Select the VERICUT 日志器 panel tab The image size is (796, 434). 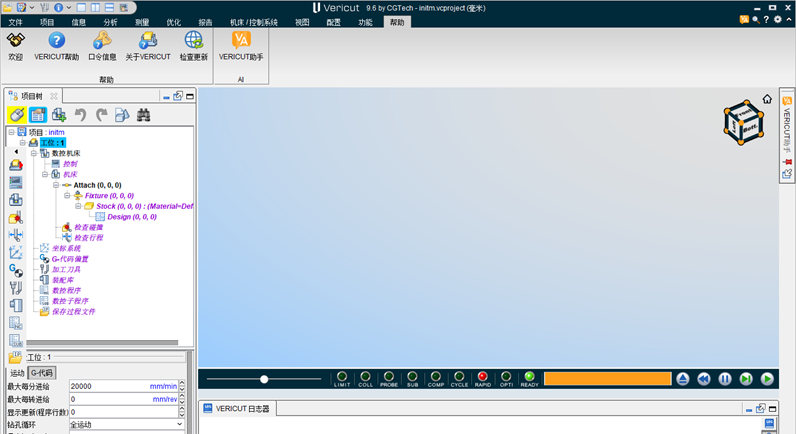point(237,409)
